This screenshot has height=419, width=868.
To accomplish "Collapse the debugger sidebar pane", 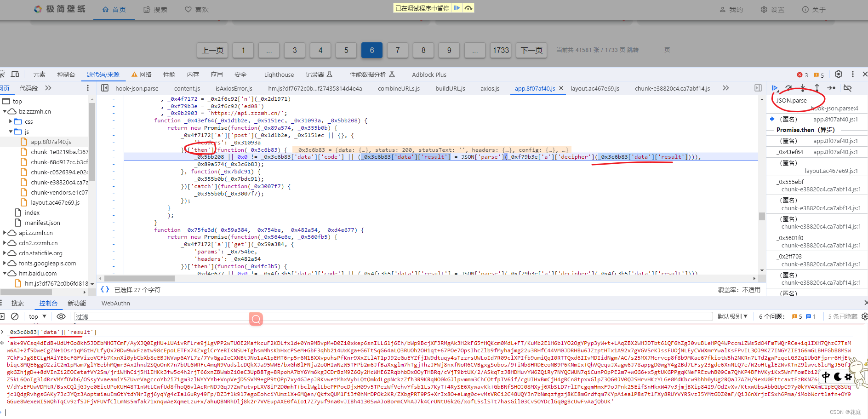I will click(758, 88).
